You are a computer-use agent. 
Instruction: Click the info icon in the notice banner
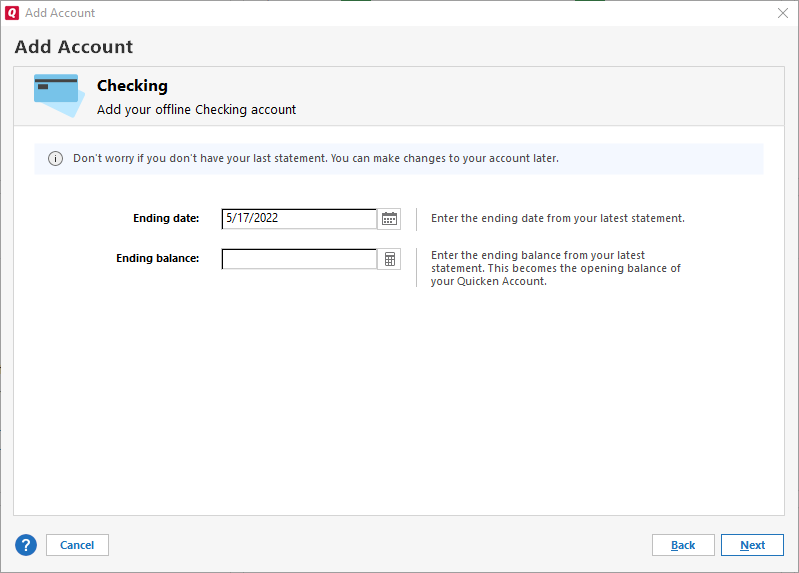coord(55,159)
